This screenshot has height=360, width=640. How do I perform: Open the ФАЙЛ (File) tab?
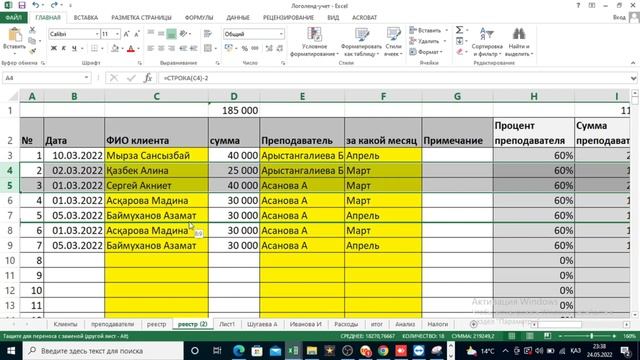point(13,18)
